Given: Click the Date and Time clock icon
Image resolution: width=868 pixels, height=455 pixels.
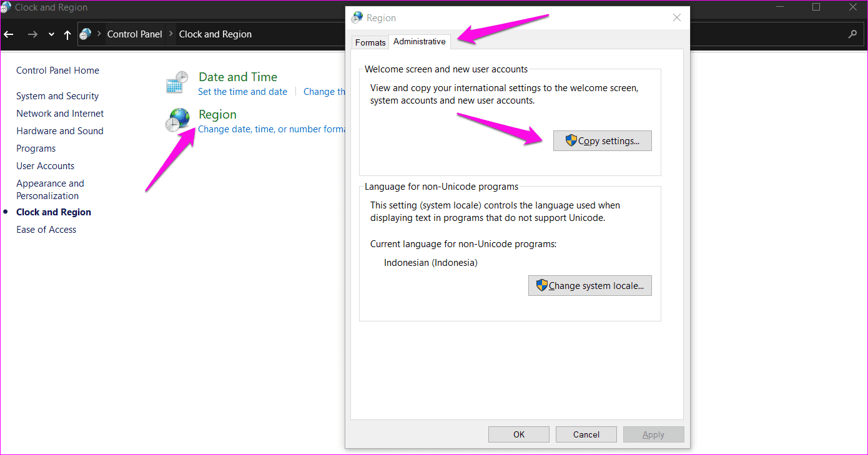Looking at the screenshot, I should click(x=177, y=83).
